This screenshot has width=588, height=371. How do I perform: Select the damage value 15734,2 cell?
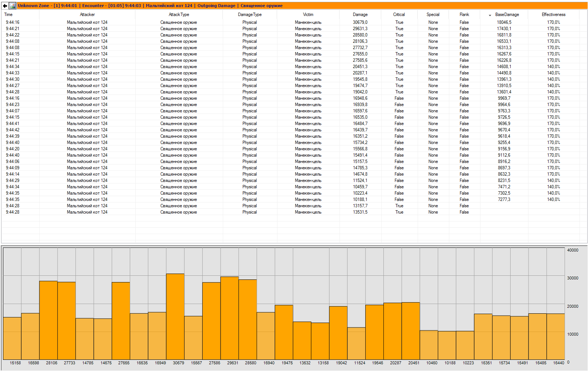[x=360, y=143]
